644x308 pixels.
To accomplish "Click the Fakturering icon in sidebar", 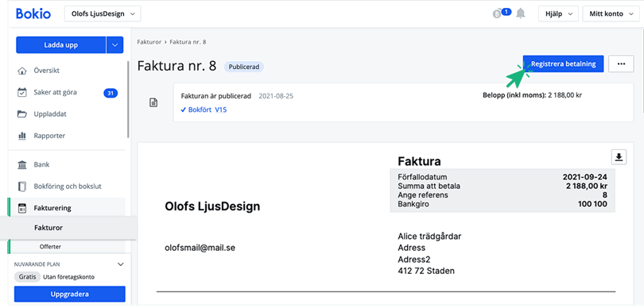I will (21, 208).
